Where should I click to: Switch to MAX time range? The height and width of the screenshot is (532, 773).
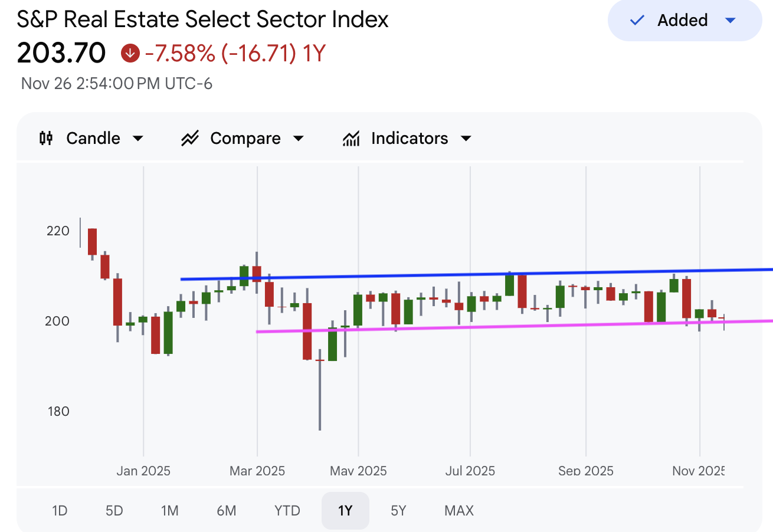(x=458, y=510)
